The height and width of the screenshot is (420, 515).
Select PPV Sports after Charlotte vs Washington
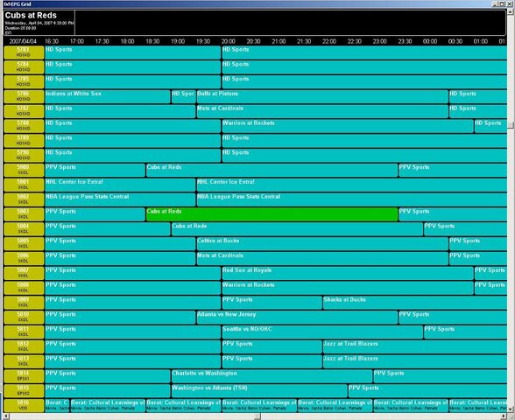click(x=440, y=376)
